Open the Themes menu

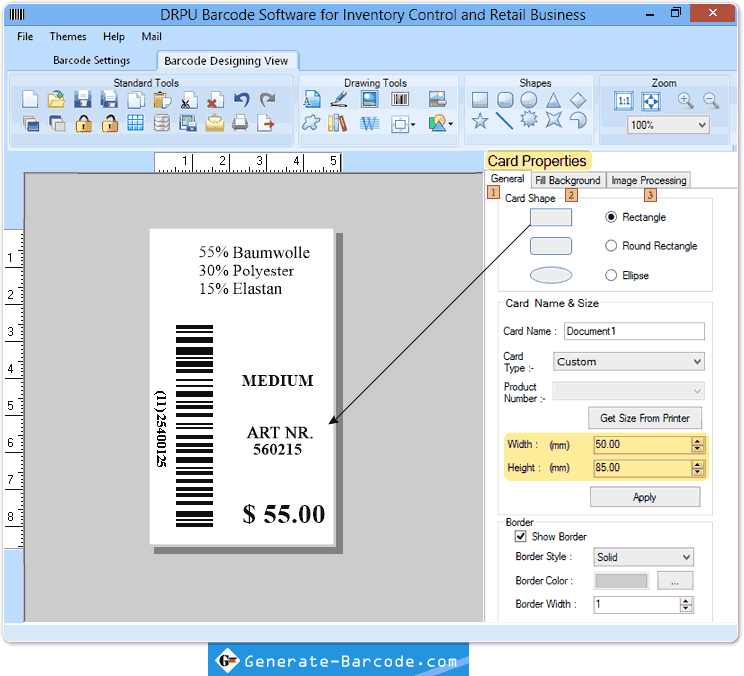68,37
